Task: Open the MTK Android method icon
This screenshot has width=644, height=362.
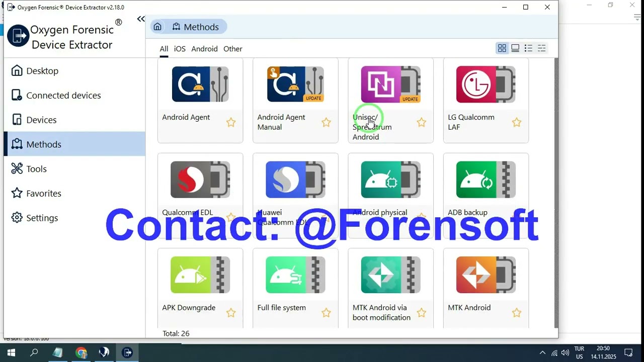Action: click(x=486, y=275)
